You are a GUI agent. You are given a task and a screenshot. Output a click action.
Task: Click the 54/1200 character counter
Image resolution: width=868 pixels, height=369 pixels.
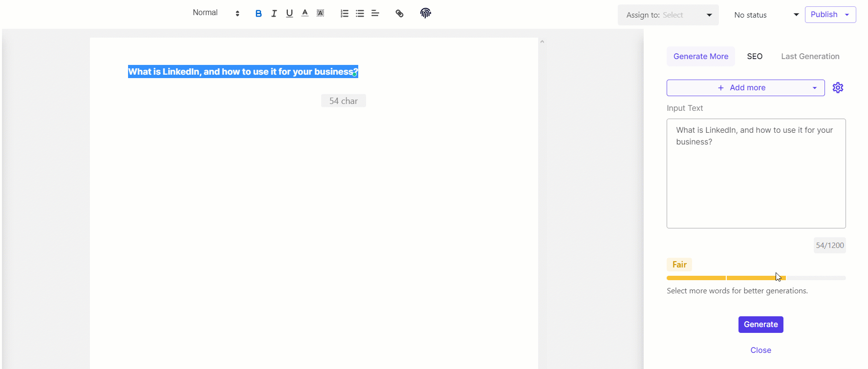coord(830,246)
